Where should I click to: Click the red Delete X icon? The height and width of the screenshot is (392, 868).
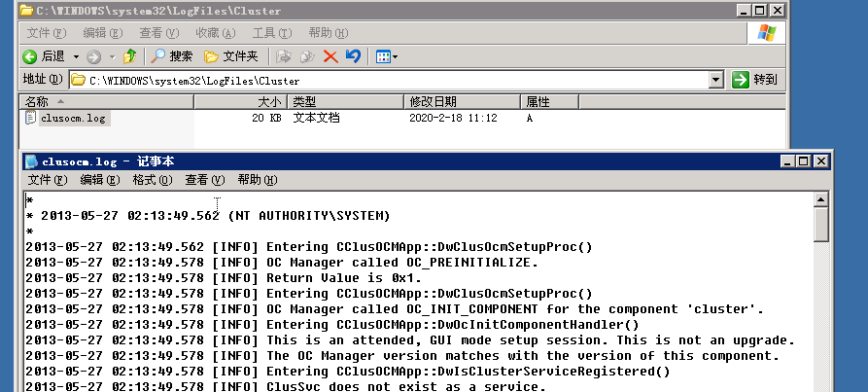pos(330,56)
